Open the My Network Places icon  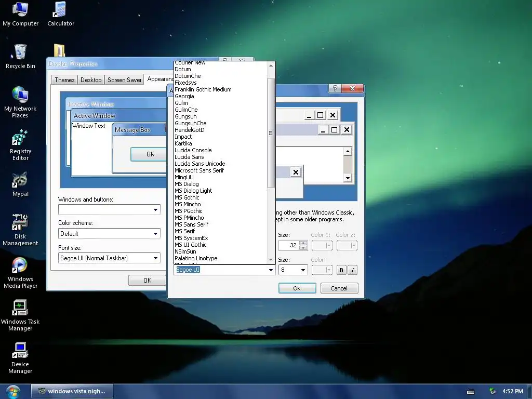(20, 102)
